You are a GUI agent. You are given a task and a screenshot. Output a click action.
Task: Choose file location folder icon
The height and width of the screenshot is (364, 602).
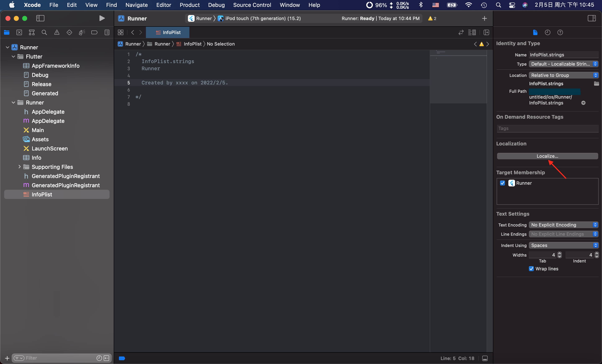(596, 84)
